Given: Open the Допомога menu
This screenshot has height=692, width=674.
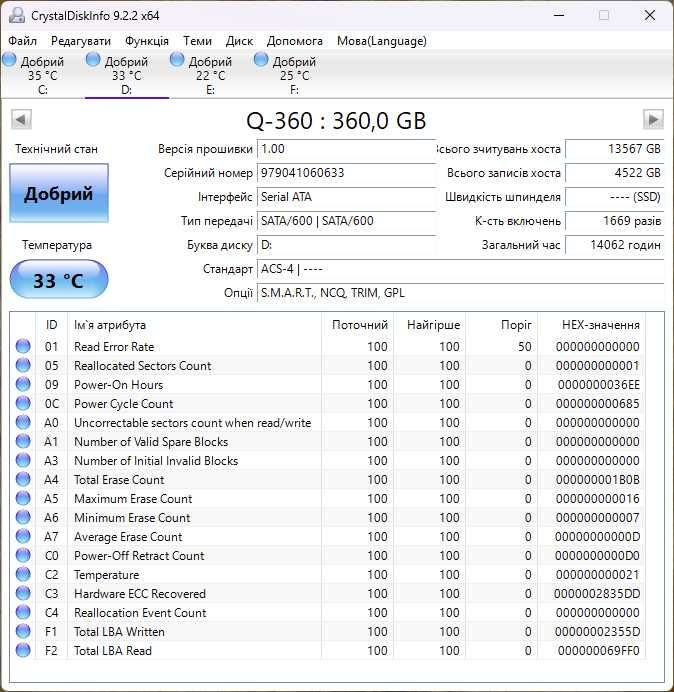Looking at the screenshot, I should point(294,41).
